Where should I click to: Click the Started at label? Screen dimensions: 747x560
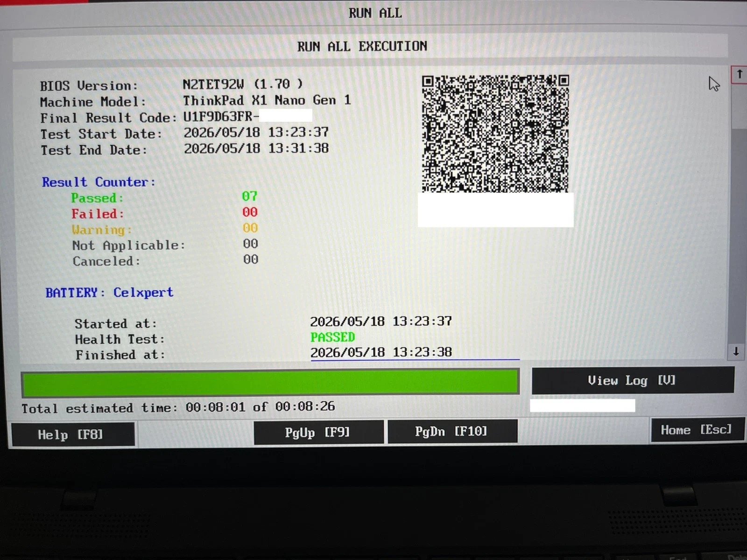click(116, 323)
